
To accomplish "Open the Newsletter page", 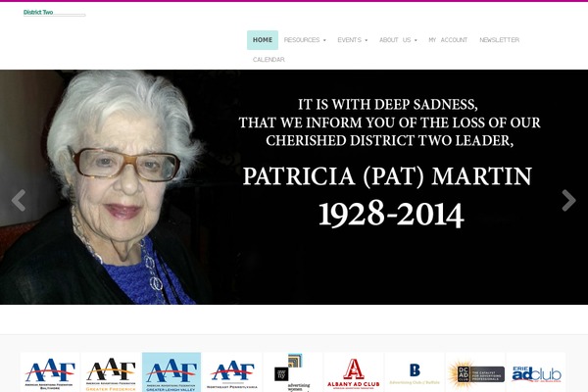I will pyautogui.click(x=500, y=40).
